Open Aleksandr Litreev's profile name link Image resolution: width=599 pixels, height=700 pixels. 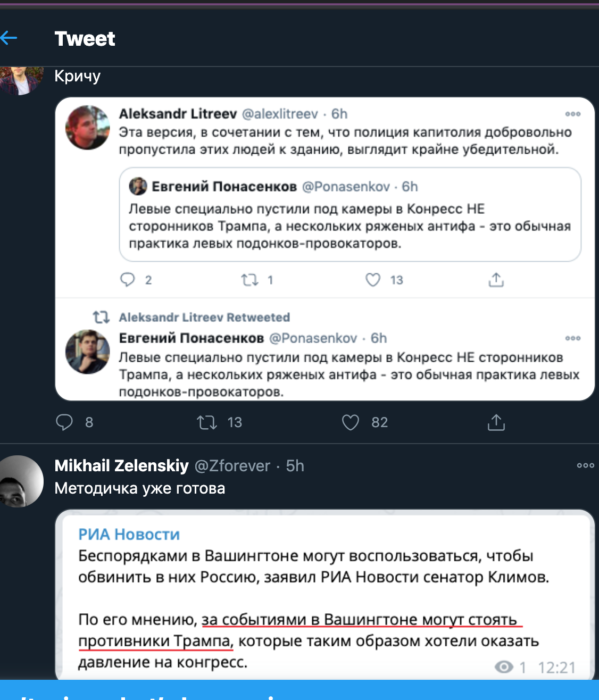(178, 114)
